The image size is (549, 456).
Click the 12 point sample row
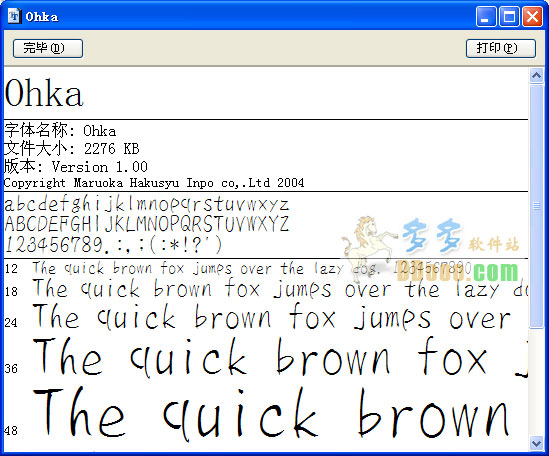point(238,269)
